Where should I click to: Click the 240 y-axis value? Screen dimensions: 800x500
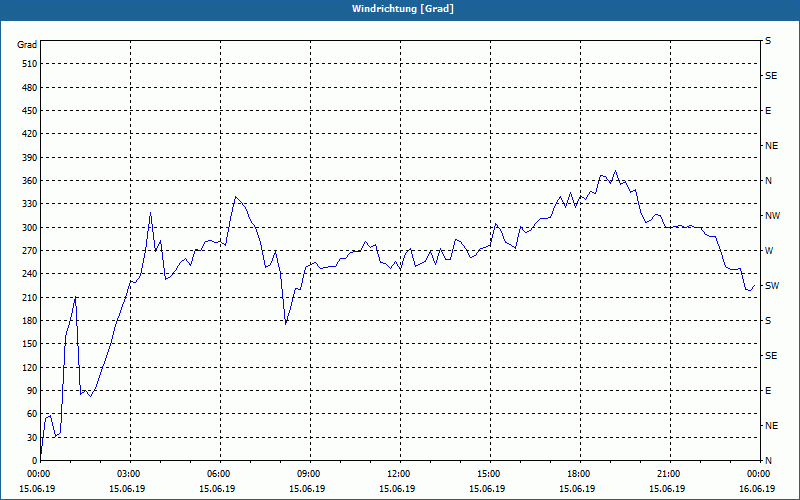[x=30, y=274]
